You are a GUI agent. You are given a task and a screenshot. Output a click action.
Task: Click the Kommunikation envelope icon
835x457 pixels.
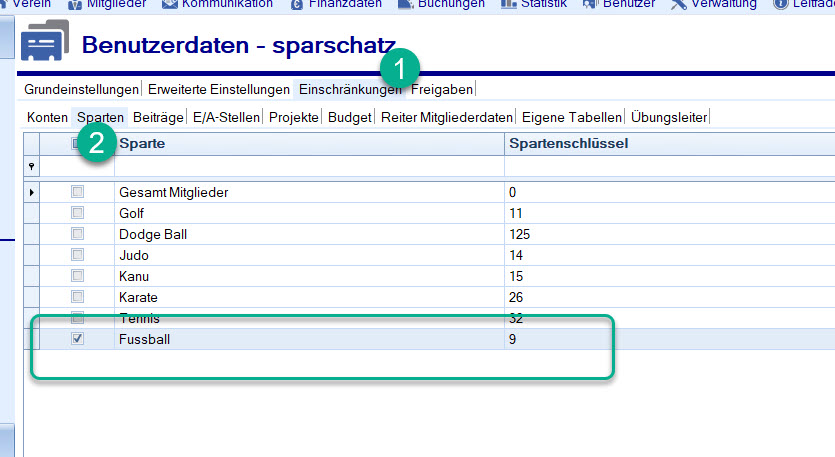tap(169, 4)
